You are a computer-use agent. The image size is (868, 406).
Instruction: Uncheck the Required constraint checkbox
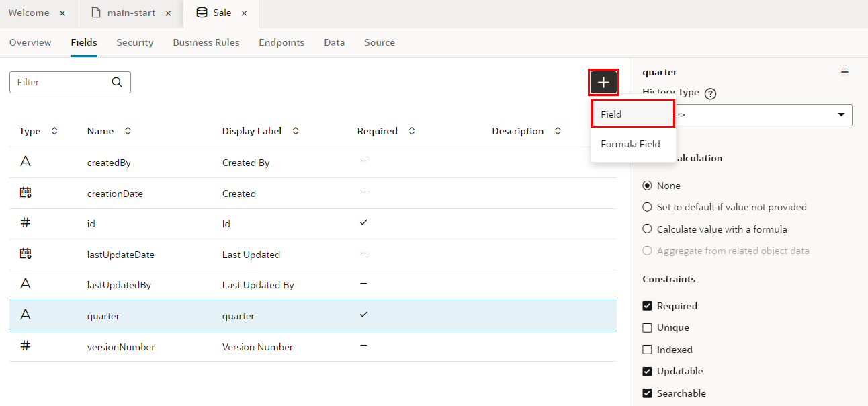(647, 306)
